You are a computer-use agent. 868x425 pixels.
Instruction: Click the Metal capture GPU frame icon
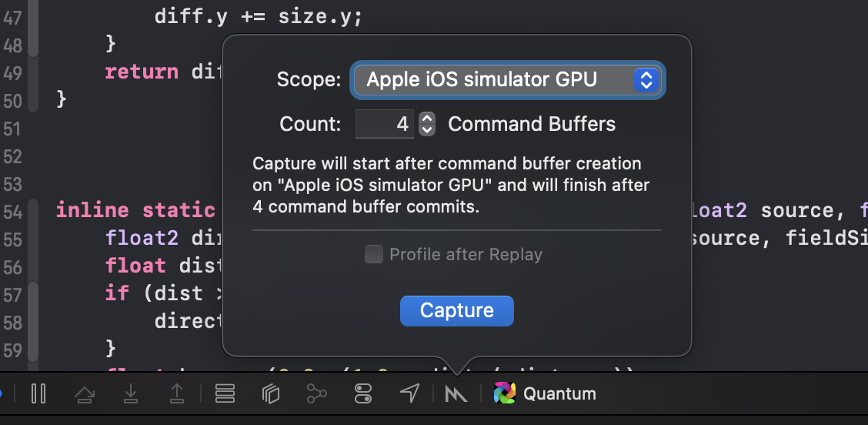(x=456, y=394)
